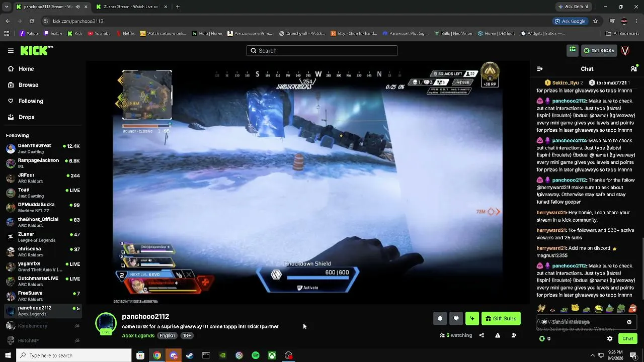Open the Chrome apps grid in bookmarks bar

click(7, 34)
